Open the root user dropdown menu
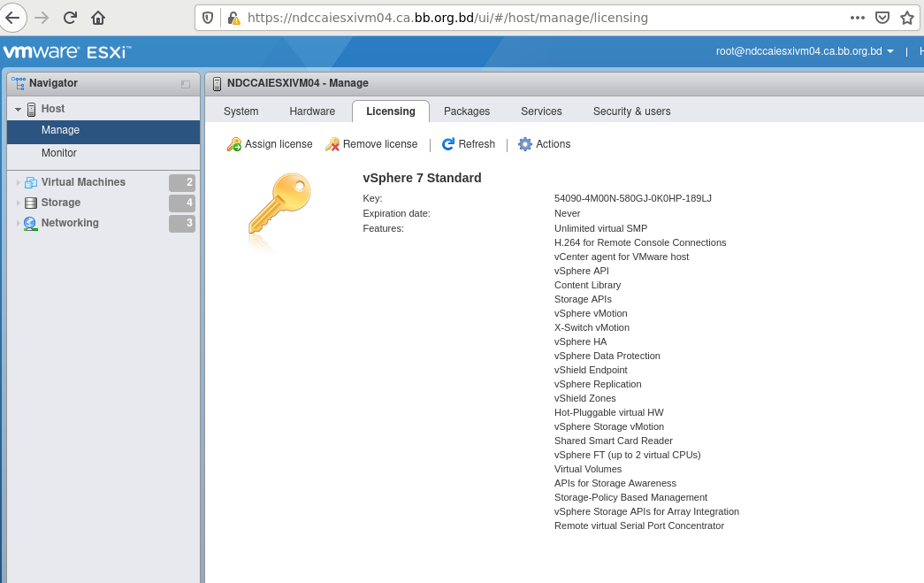 [x=805, y=51]
